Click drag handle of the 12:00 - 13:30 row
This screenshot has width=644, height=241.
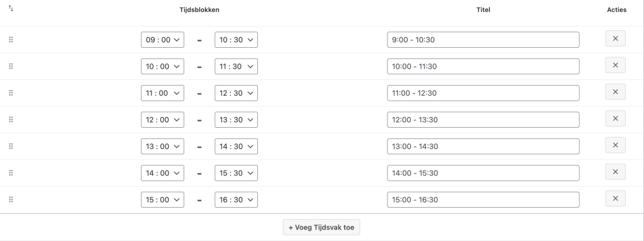pyautogui.click(x=11, y=120)
